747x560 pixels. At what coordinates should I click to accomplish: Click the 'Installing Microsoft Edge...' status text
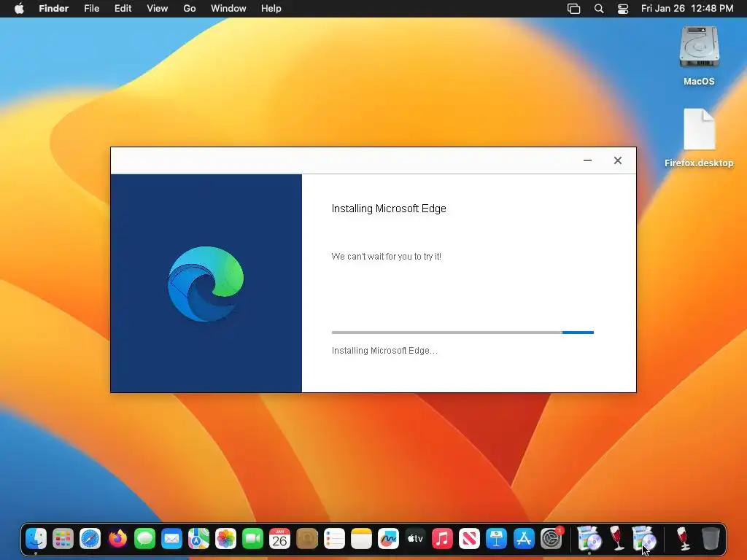pos(384,351)
